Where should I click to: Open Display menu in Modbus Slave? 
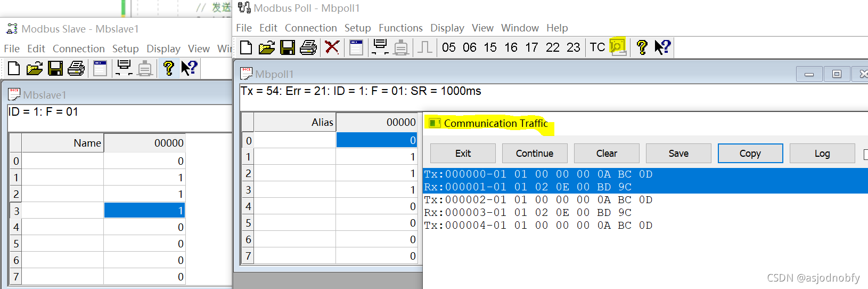[x=163, y=49]
